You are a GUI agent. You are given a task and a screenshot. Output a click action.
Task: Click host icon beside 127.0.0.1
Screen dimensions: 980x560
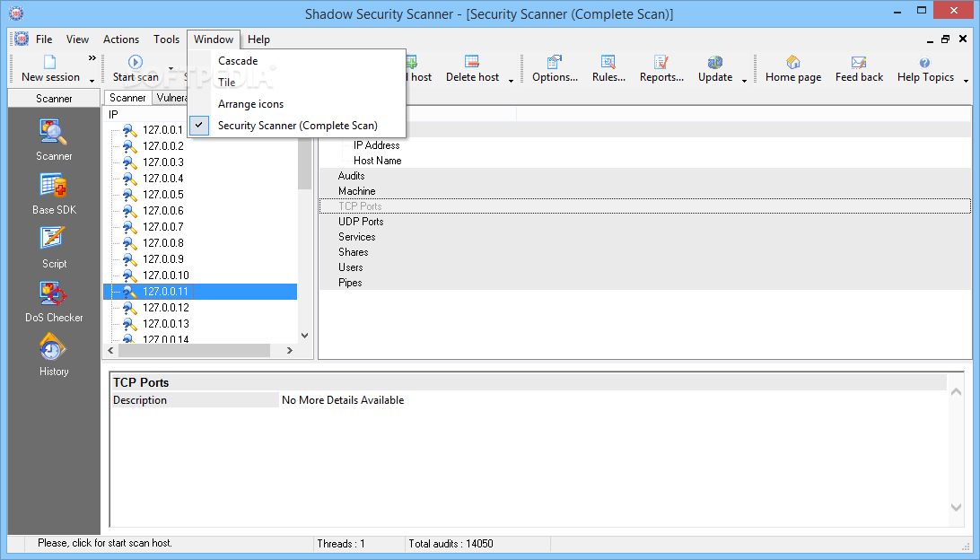click(129, 130)
